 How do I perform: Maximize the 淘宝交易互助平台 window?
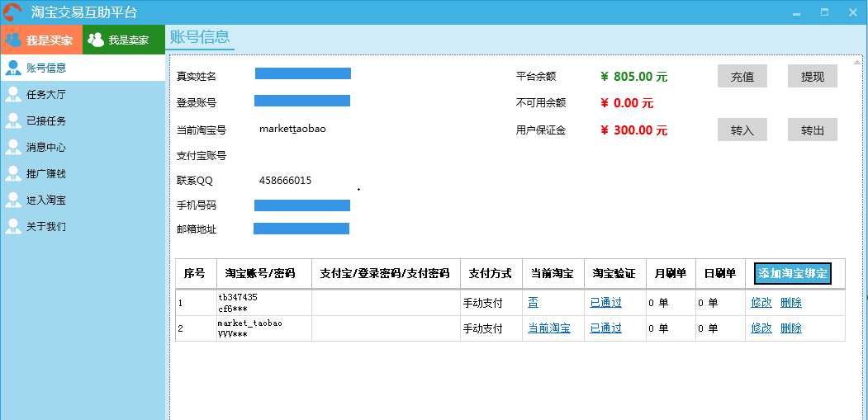825,12
